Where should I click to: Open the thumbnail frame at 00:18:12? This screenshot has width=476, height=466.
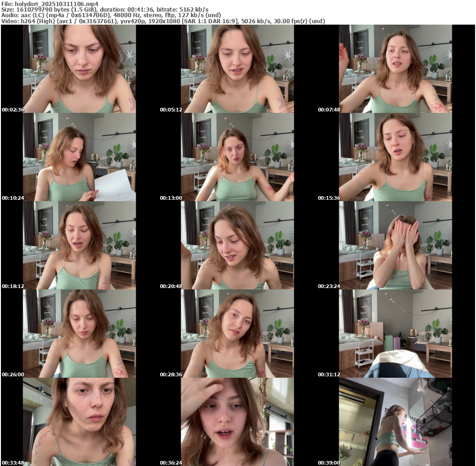pos(79,245)
